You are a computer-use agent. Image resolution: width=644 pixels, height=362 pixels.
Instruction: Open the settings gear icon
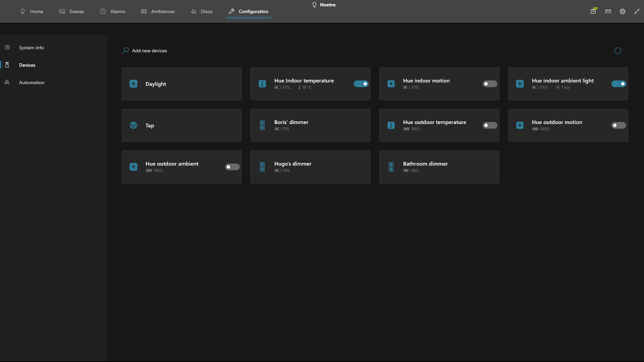point(623,11)
